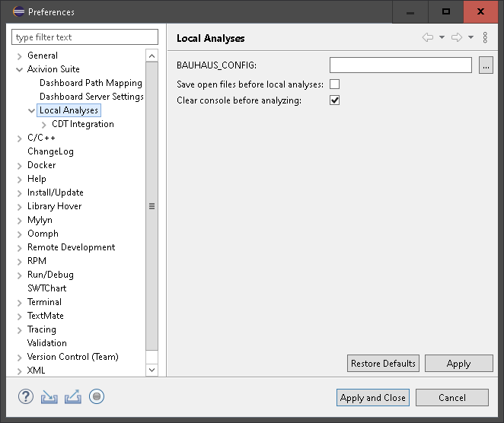Select the ChangeLog page
This screenshot has width=504, height=423.
click(50, 151)
